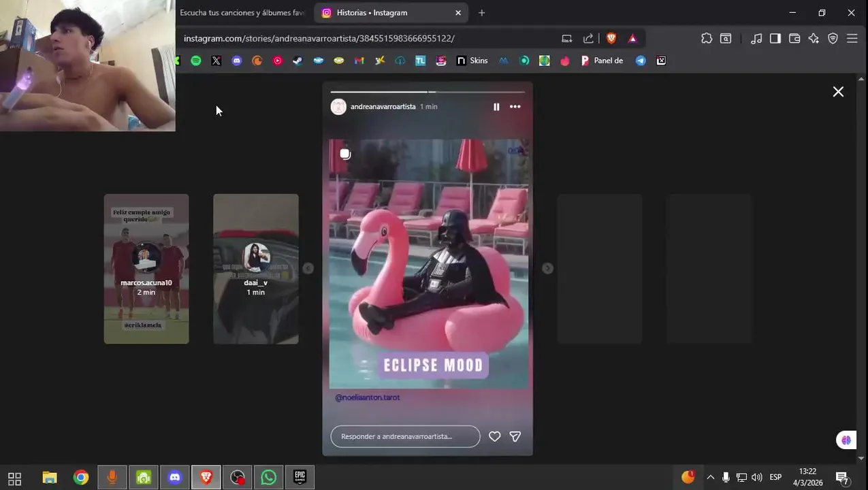Open the 'Skins' bookmark
Screen dimensions: 868x490
(x=472, y=61)
